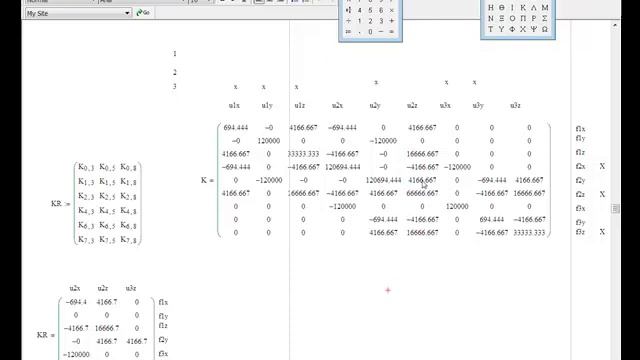This screenshot has width=640, height=360.
Task: Insert Greek capital Nu
Action: 491,18
